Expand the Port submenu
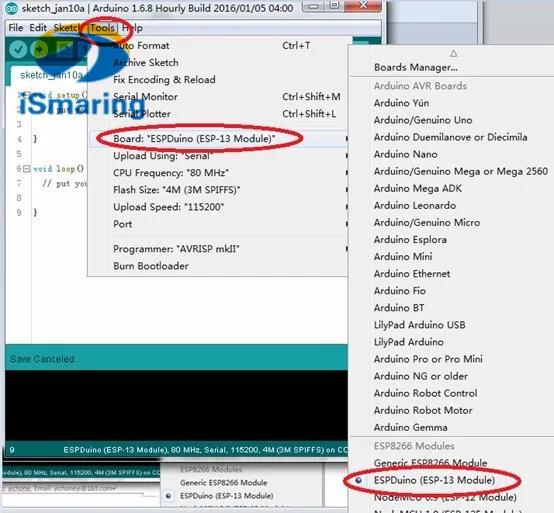Screen dimensions: 554x513 (219, 224)
